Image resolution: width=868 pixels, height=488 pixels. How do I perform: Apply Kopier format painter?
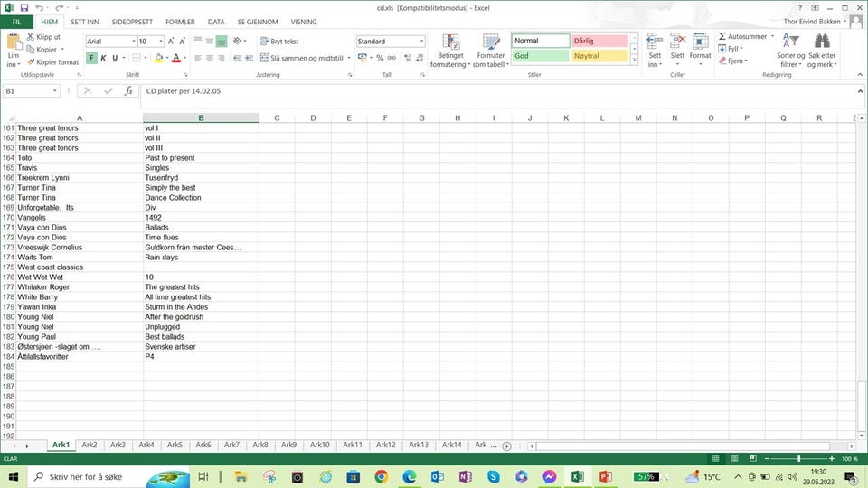click(x=52, y=62)
